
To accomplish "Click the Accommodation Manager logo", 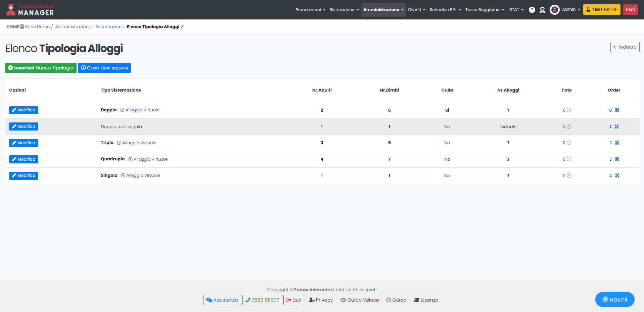I will (30, 10).
